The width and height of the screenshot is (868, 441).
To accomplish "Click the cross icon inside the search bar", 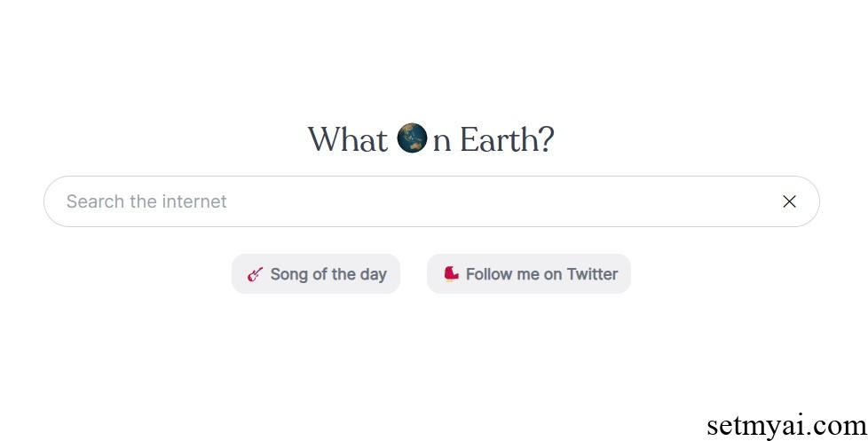I will coord(789,201).
